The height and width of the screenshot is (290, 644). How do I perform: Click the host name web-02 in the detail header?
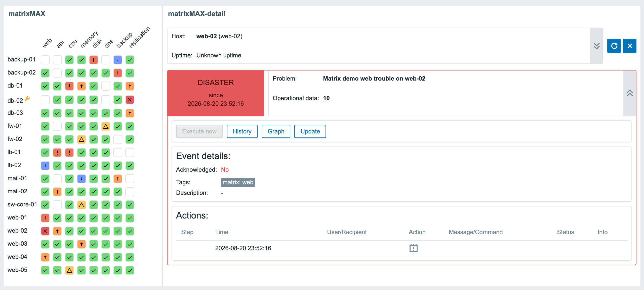tap(206, 36)
